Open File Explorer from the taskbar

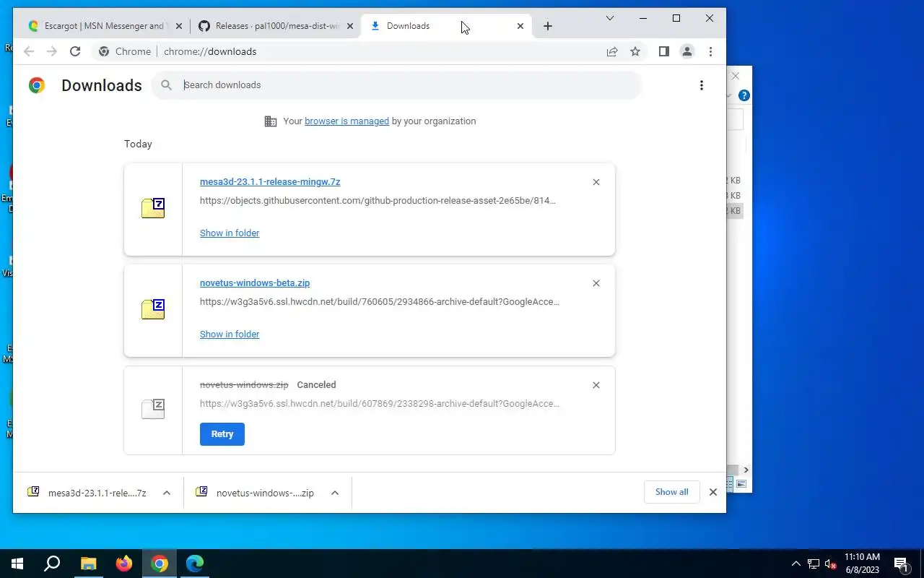[88, 564]
